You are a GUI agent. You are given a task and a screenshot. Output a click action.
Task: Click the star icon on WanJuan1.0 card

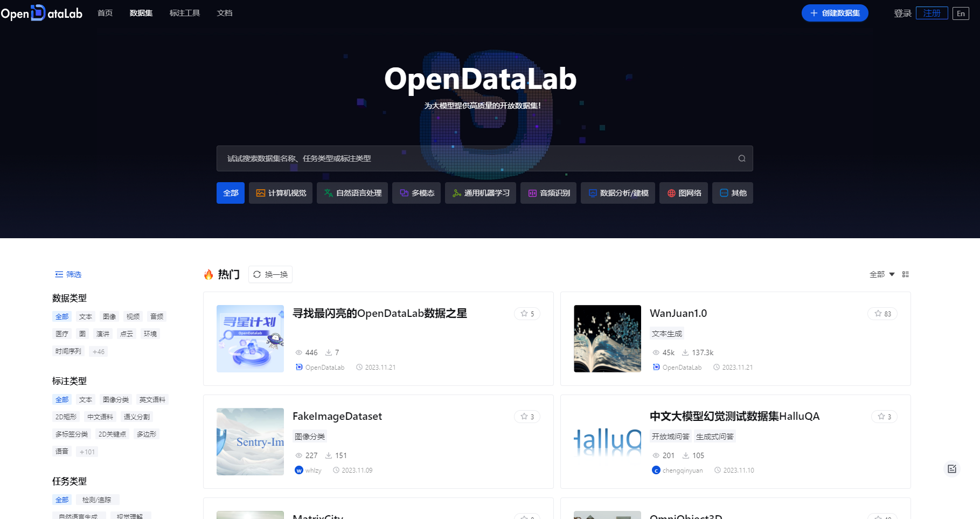(878, 313)
